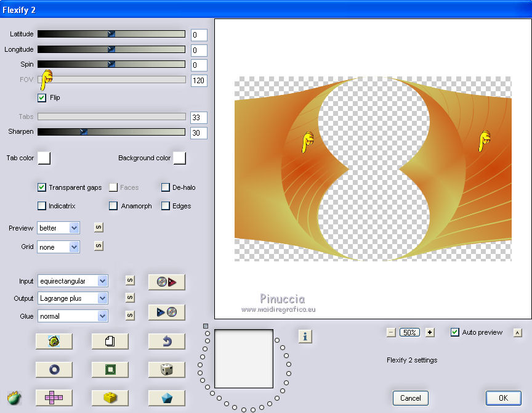Click the S button beside Grid
The width and height of the screenshot is (532, 413).
click(99, 245)
